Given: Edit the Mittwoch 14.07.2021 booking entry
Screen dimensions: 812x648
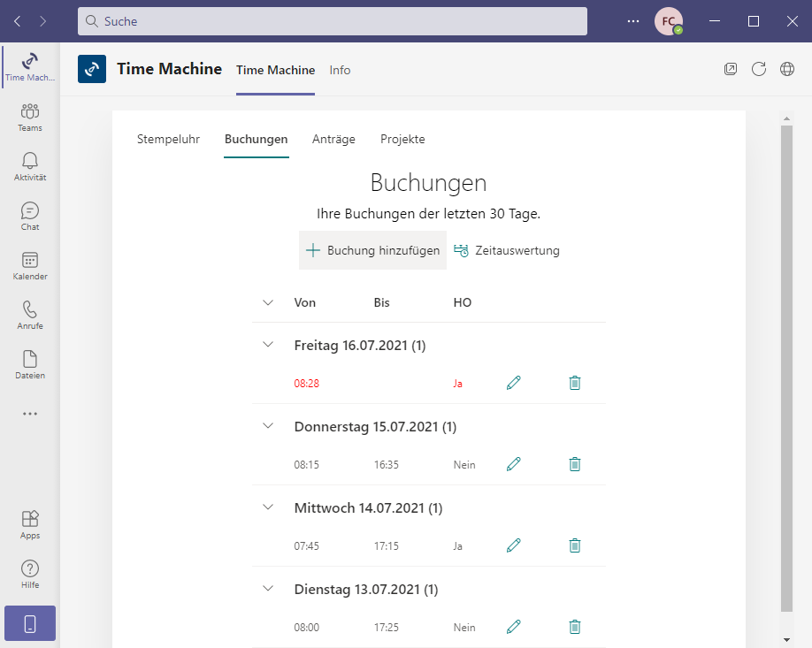Looking at the screenshot, I should pos(513,545).
